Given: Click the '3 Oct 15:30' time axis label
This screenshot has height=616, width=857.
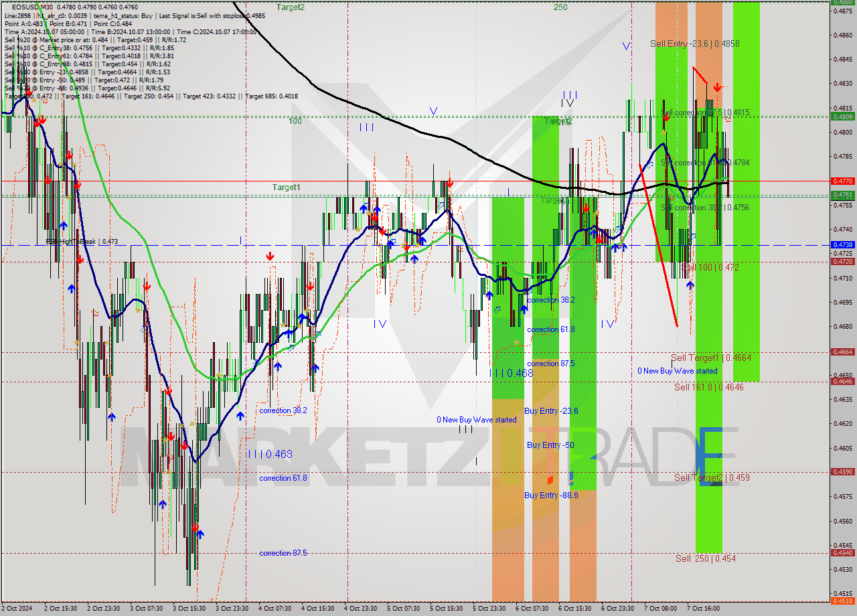Looking at the screenshot, I should (189, 609).
